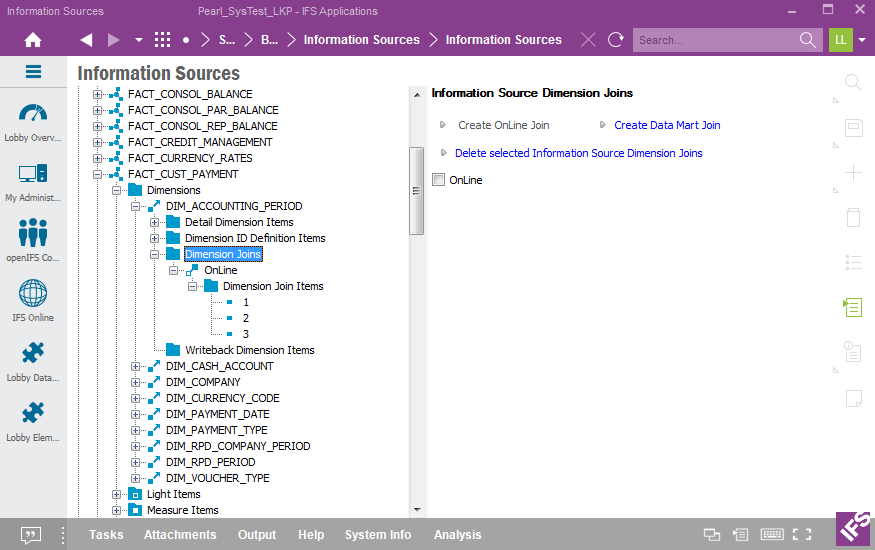The image size is (875, 550).
Task: Open navigation history dropdown arrow
Action: [139, 40]
